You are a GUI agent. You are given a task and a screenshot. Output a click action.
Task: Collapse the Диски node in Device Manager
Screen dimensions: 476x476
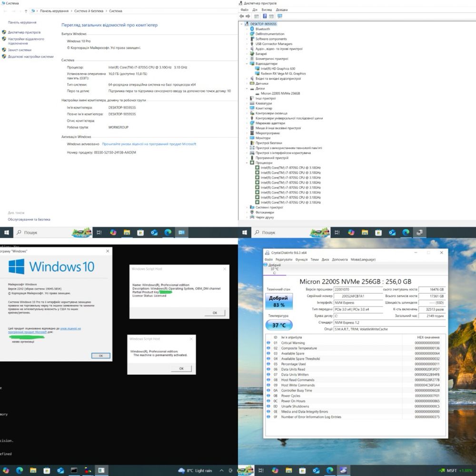coord(247,89)
